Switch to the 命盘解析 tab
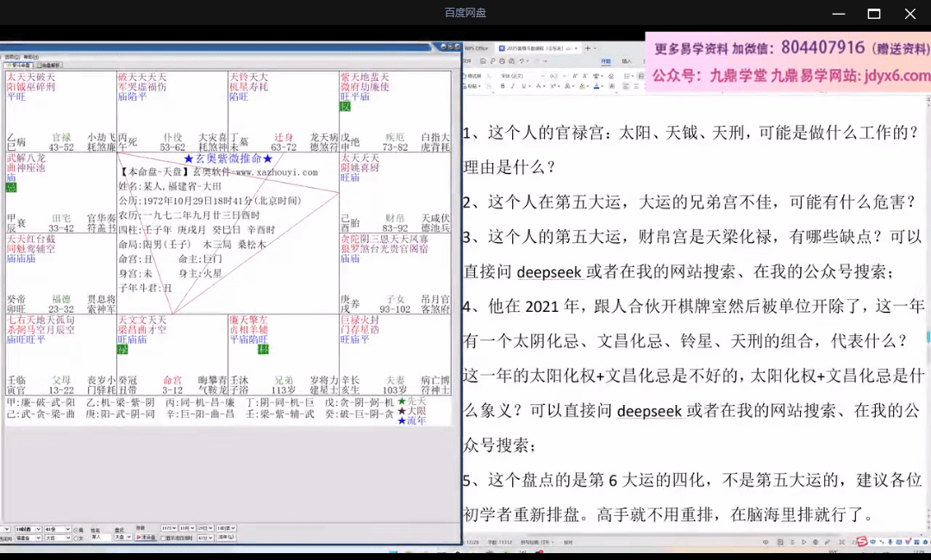This screenshot has width=931, height=560. tap(50, 65)
